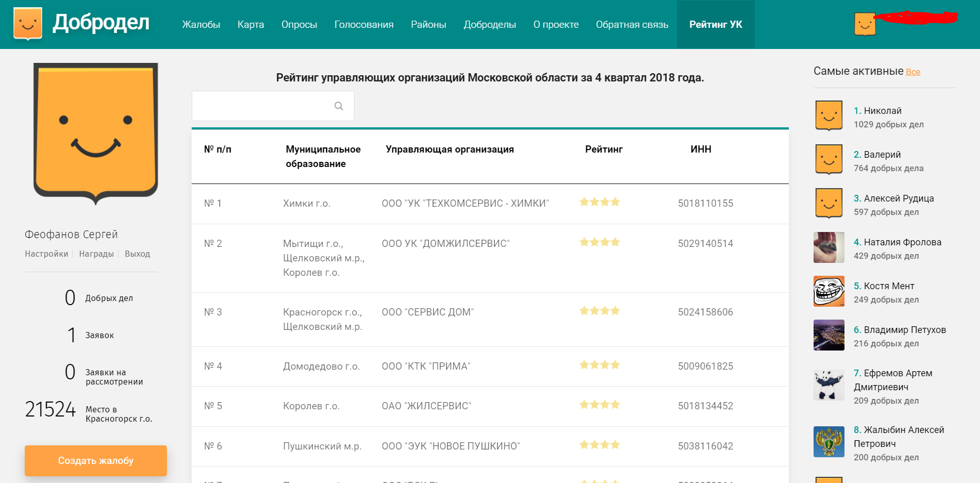Image resolution: width=980 pixels, height=483 pixels.
Task: Open the Карта menu item
Action: 250,25
